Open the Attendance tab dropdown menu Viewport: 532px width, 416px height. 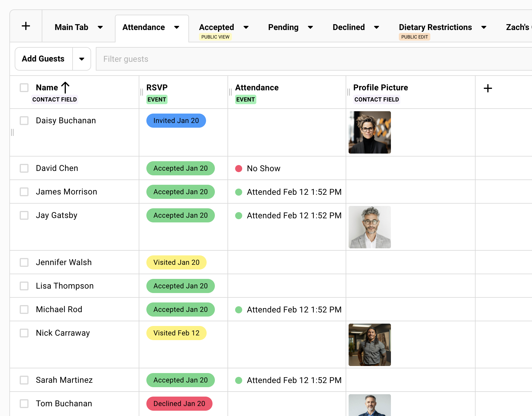[177, 27]
